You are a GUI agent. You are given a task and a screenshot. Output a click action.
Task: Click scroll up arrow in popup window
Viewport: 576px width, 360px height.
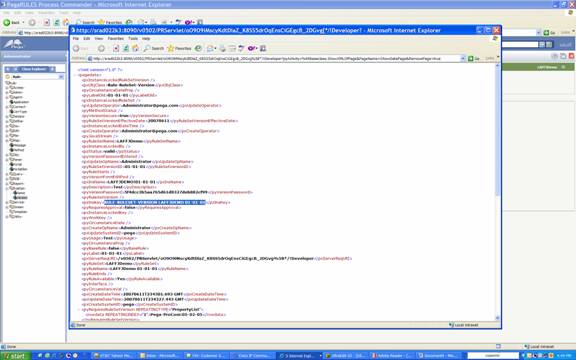[x=498, y=66]
